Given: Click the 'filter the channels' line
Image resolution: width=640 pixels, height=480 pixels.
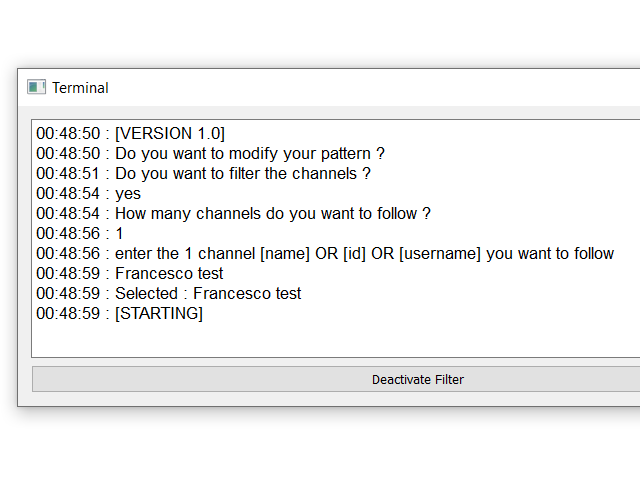Looking at the screenshot, I should 203,173.
